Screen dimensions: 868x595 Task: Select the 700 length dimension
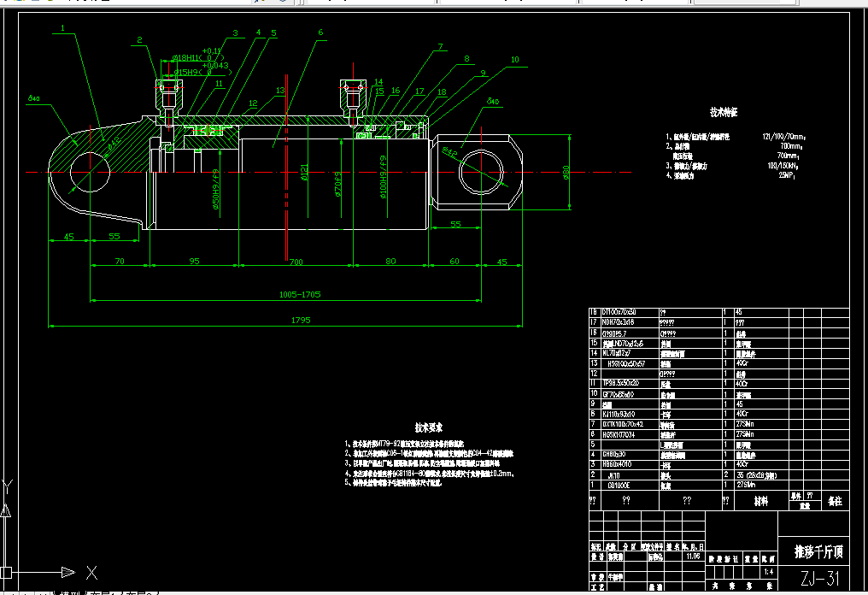pos(296,262)
